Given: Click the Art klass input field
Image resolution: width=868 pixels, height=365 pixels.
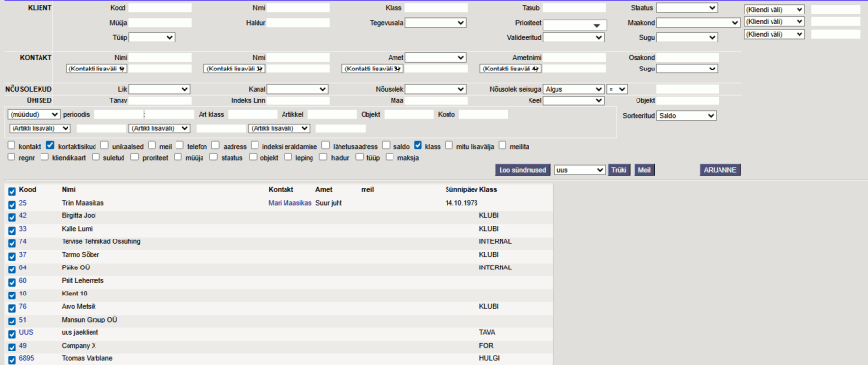Looking at the screenshot, I should click(x=253, y=114).
